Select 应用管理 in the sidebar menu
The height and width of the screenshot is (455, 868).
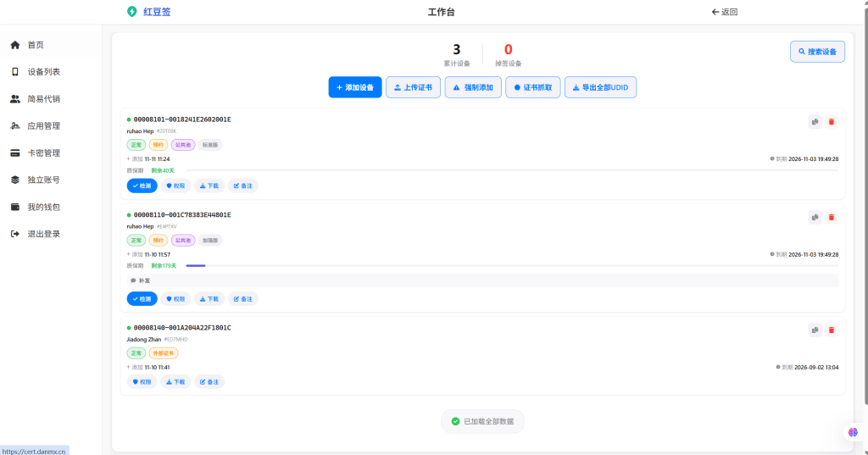tap(43, 126)
